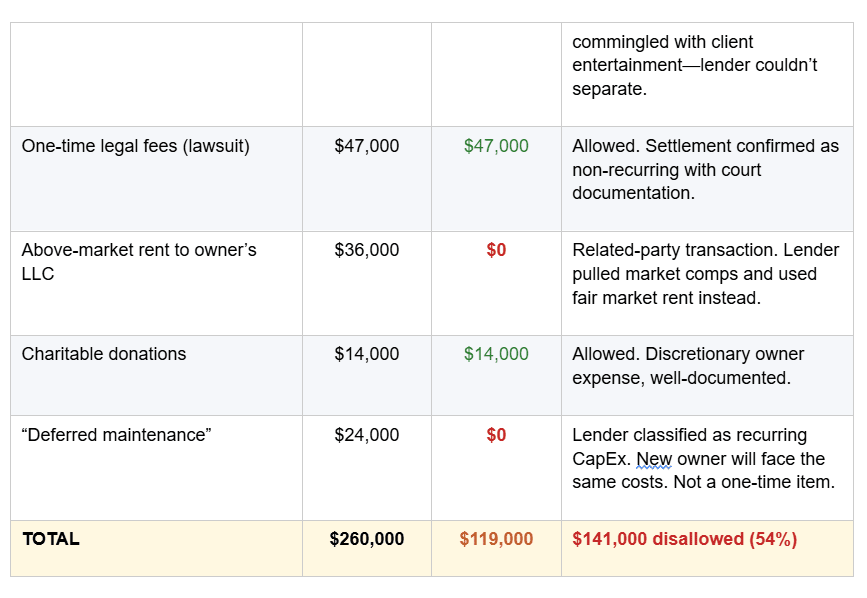The height and width of the screenshot is (598, 867).
Task: Click the red $0 in the above-market rent row
Action: [x=496, y=250]
